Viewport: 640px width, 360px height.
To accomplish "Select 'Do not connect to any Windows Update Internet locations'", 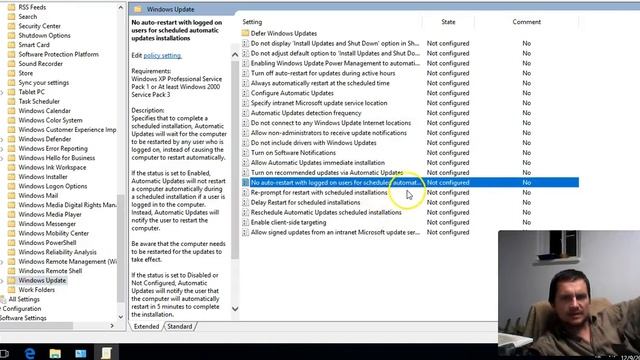I will point(331,123).
